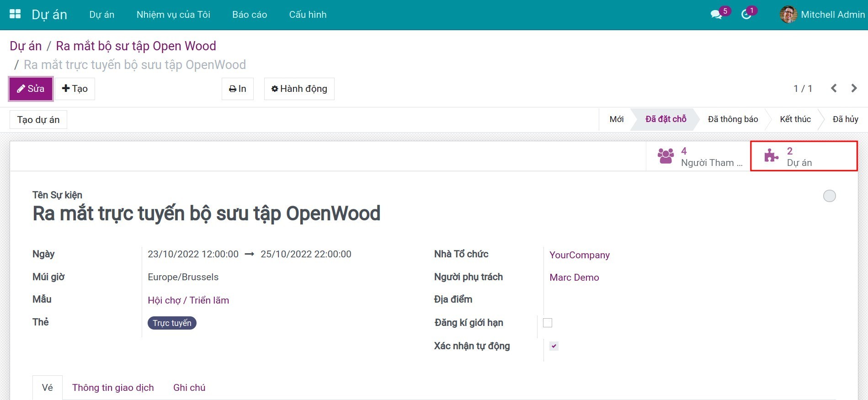
Task: Open the Cấu hình menu
Action: tap(308, 15)
